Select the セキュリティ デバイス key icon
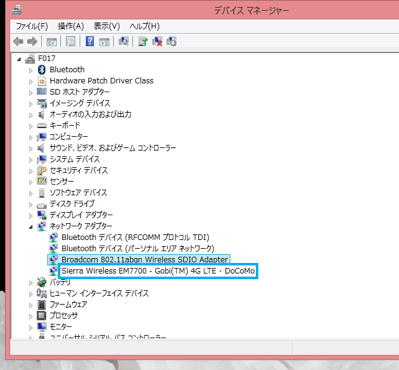Viewport: 399px width, 370px height. [x=42, y=170]
